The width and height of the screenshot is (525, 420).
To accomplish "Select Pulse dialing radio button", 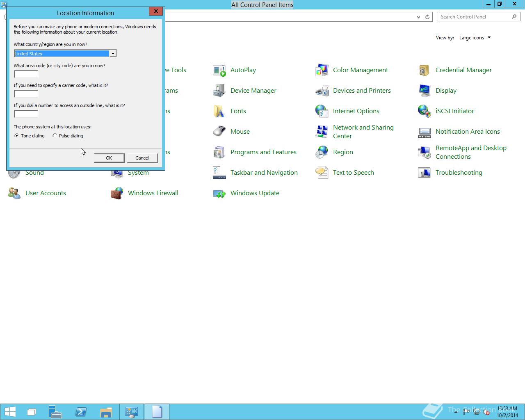I will tap(55, 136).
